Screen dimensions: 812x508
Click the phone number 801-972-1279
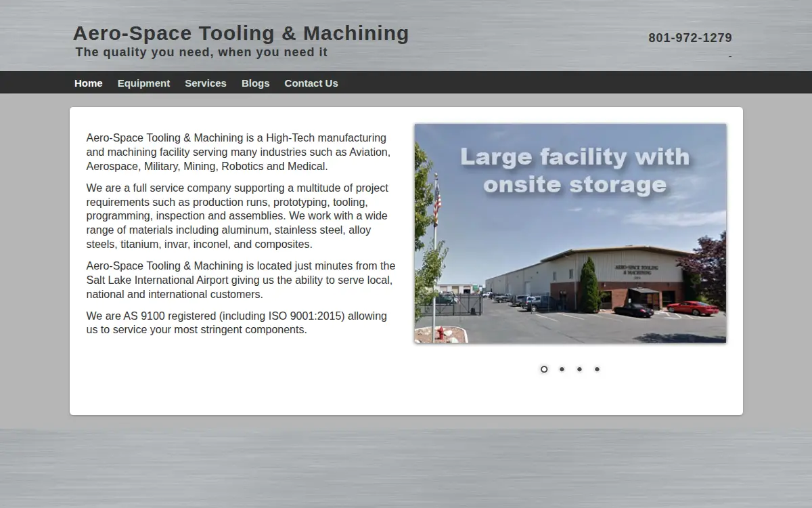690,38
